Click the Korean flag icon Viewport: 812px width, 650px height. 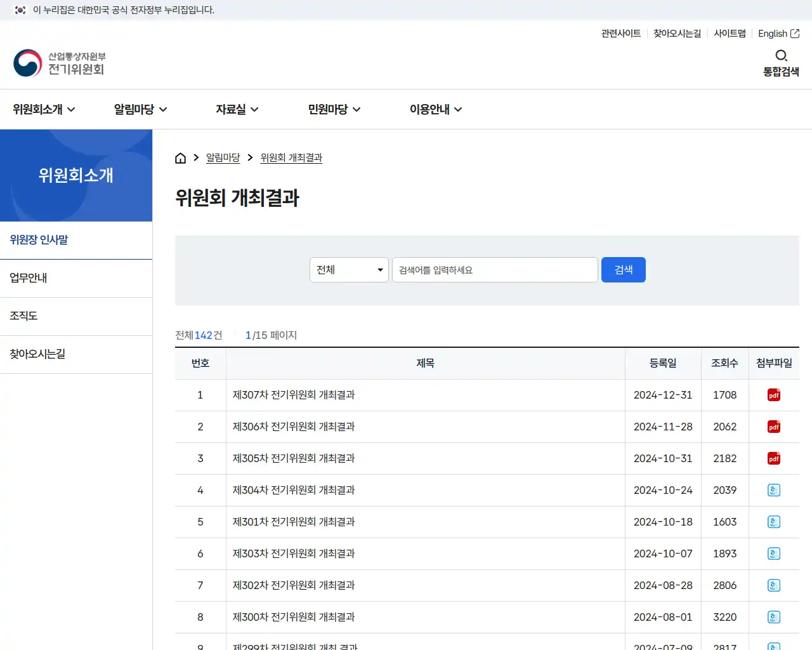(x=20, y=10)
